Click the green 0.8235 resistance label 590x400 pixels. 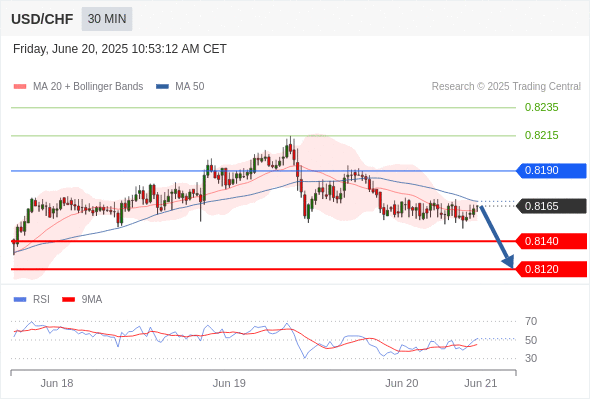coord(541,108)
